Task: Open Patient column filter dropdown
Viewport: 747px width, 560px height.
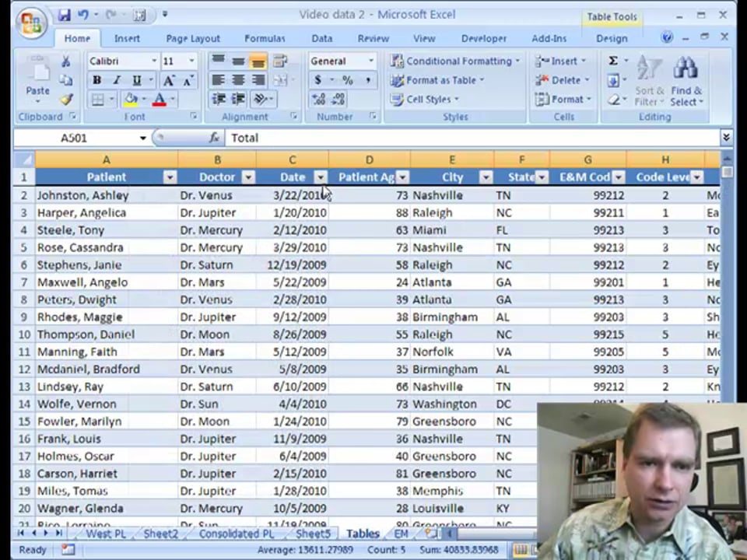Action: (x=170, y=177)
